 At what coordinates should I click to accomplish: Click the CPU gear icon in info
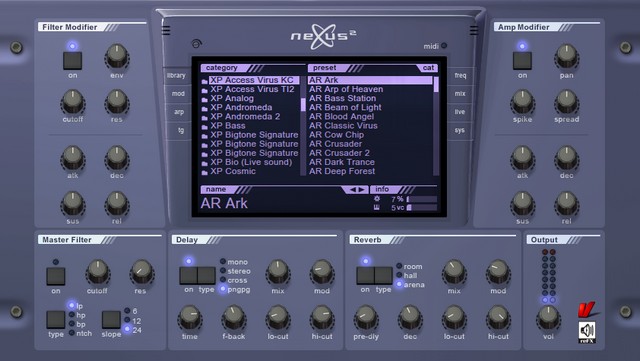point(377,198)
